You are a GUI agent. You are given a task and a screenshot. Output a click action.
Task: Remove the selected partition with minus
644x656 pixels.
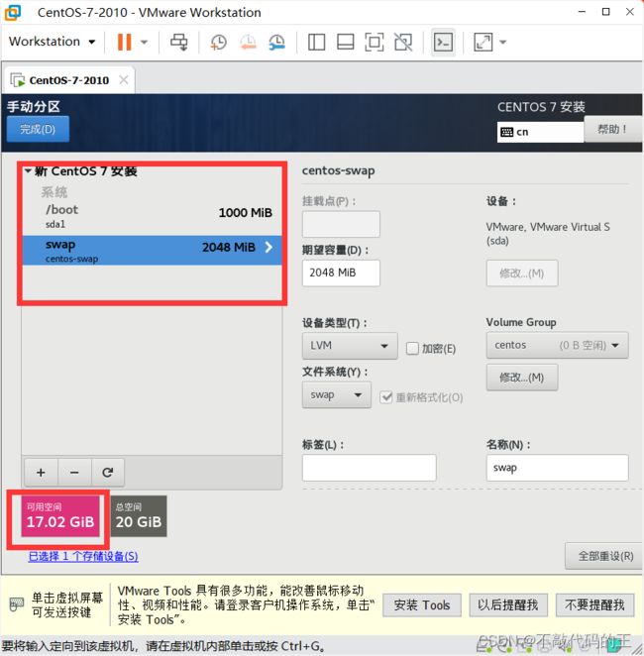(74, 473)
